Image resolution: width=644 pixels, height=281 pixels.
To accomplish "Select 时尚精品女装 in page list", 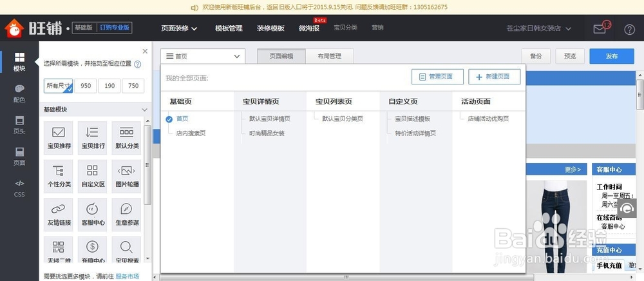I will pyautogui.click(x=267, y=133).
